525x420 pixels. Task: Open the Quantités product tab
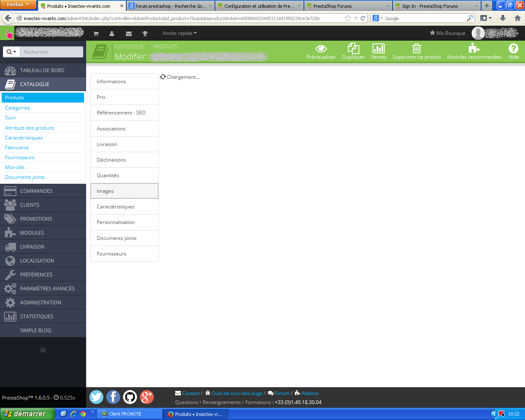coord(124,176)
